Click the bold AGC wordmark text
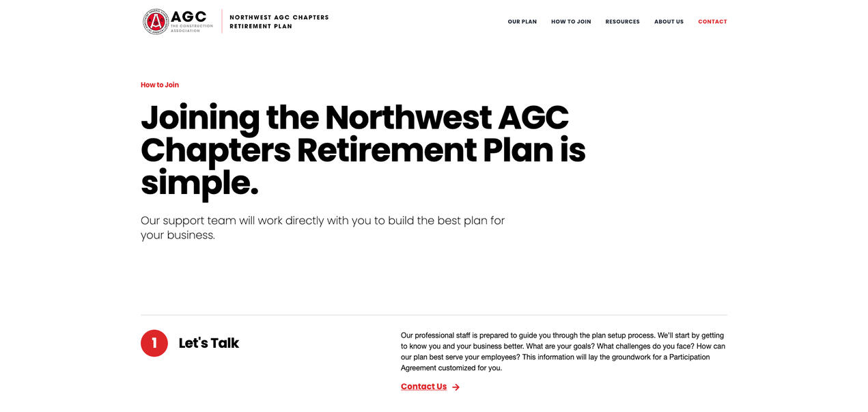The height and width of the screenshot is (412, 868). click(189, 16)
